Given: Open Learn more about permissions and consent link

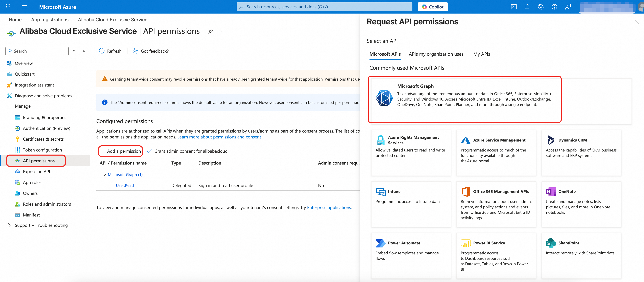Looking at the screenshot, I should point(219,137).
